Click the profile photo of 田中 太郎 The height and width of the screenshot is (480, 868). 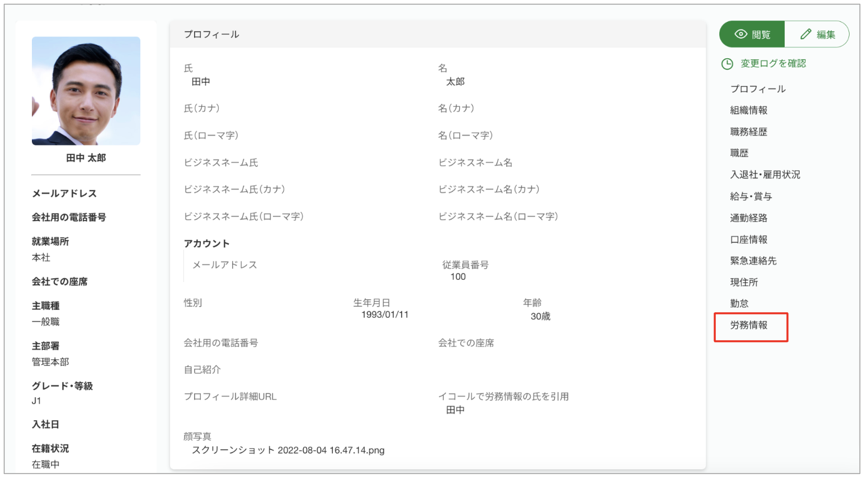point(86,91)
